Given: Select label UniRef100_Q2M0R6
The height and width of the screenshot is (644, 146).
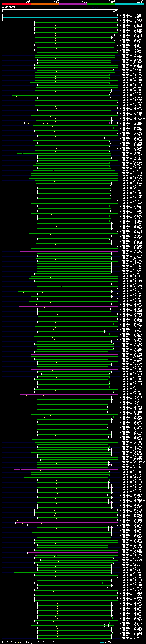Looking at the screenshot, I should click(131, 620).
